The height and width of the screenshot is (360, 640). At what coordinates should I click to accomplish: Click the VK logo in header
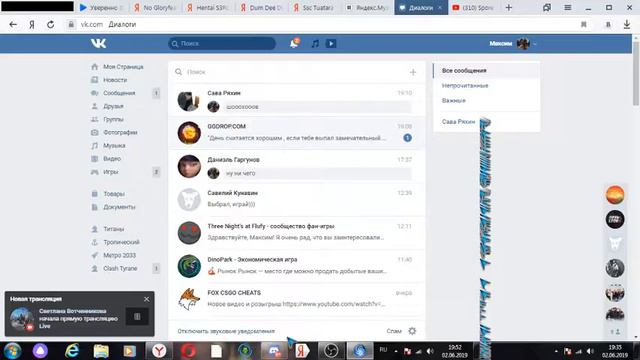(x=98, y=43)
